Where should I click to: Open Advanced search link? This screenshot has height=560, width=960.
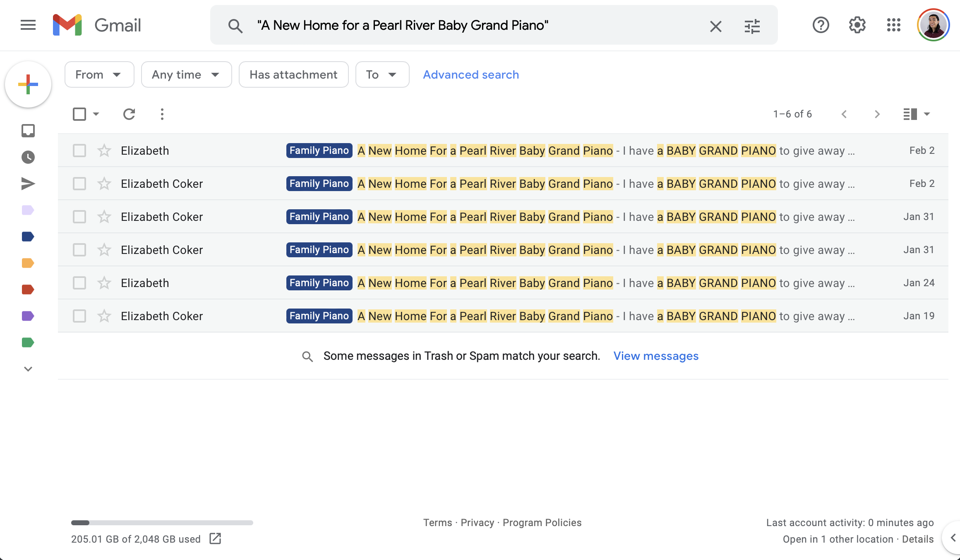pos(471,74)
